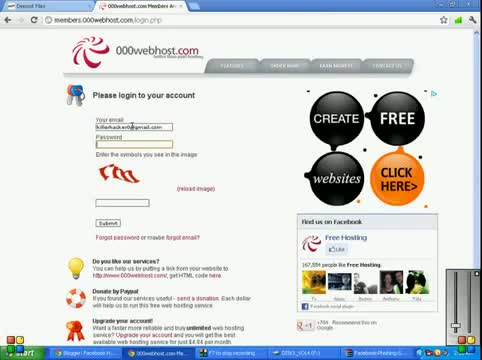Click the green extension icon beside the star

[458, 20]
